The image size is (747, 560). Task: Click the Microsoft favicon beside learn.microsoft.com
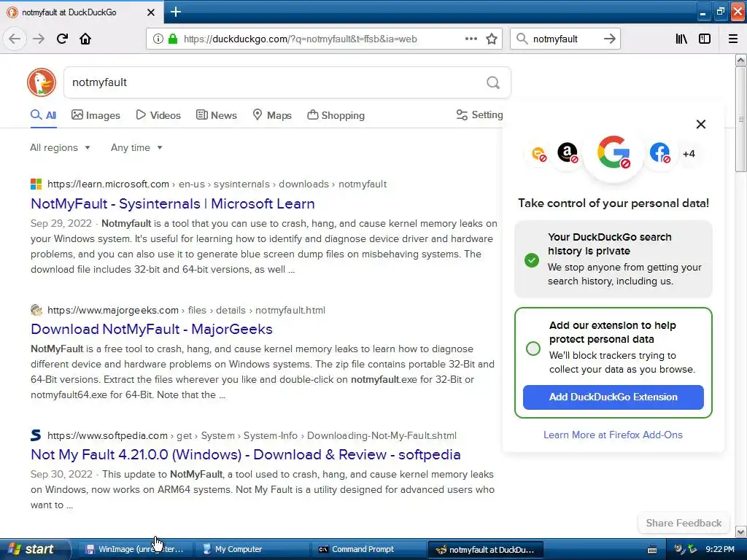coord(36,184)
